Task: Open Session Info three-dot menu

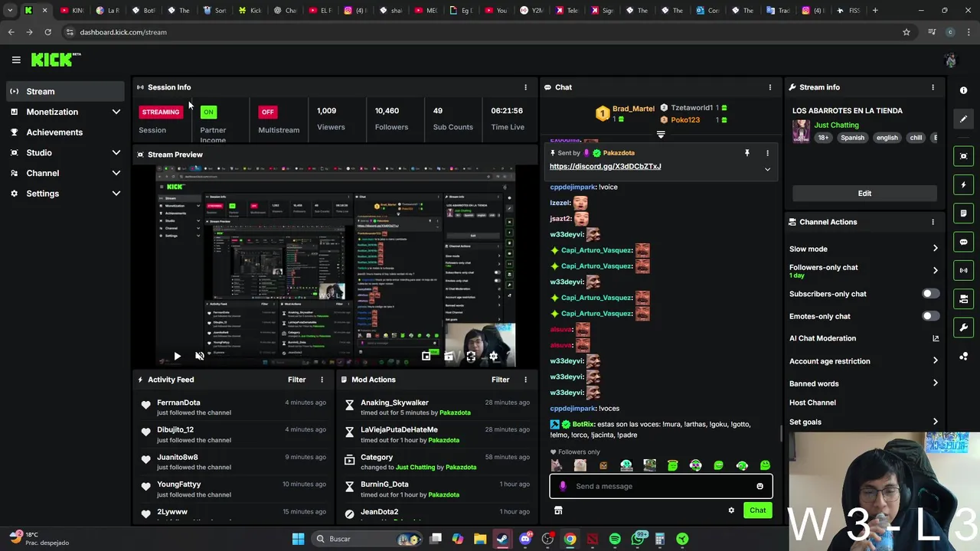Action: tap(525, 87)
